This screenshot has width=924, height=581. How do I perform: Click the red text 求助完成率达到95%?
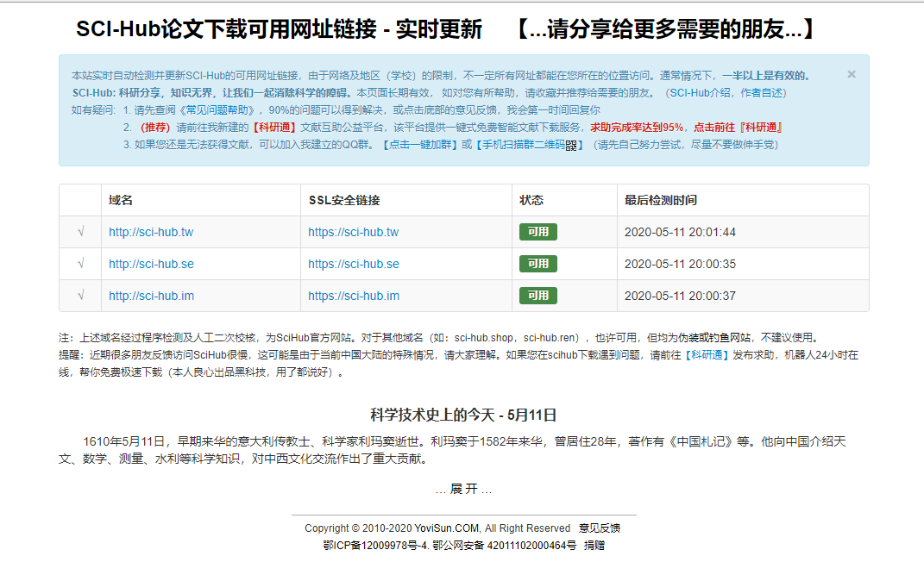[637, 128]
